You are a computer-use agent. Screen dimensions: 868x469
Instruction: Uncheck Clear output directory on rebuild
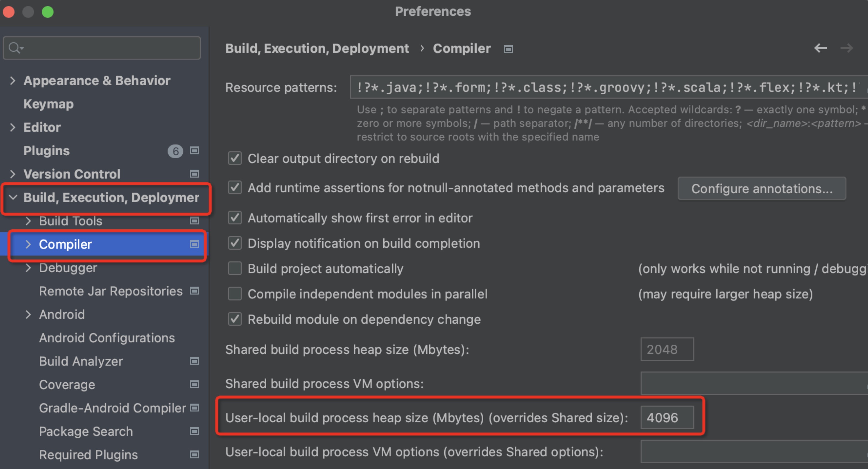pyautogui.click(x=234, y=158)
